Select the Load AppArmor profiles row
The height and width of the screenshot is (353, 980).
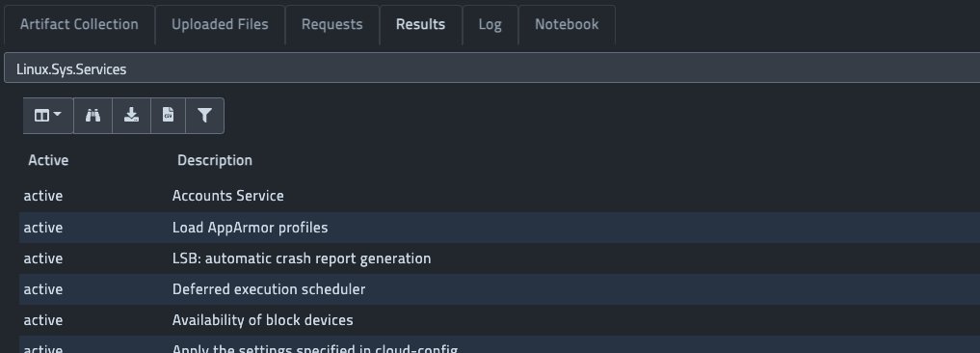point(499,228)
